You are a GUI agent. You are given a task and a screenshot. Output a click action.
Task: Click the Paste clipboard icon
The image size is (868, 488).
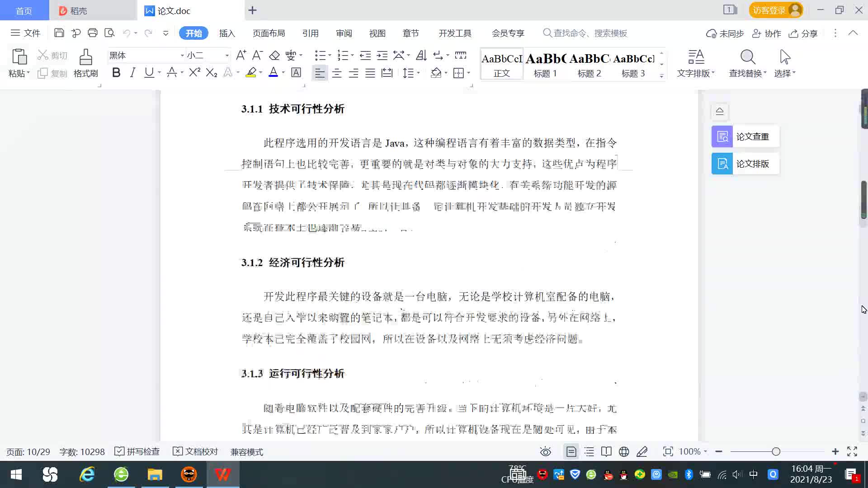tap(19, 57)
